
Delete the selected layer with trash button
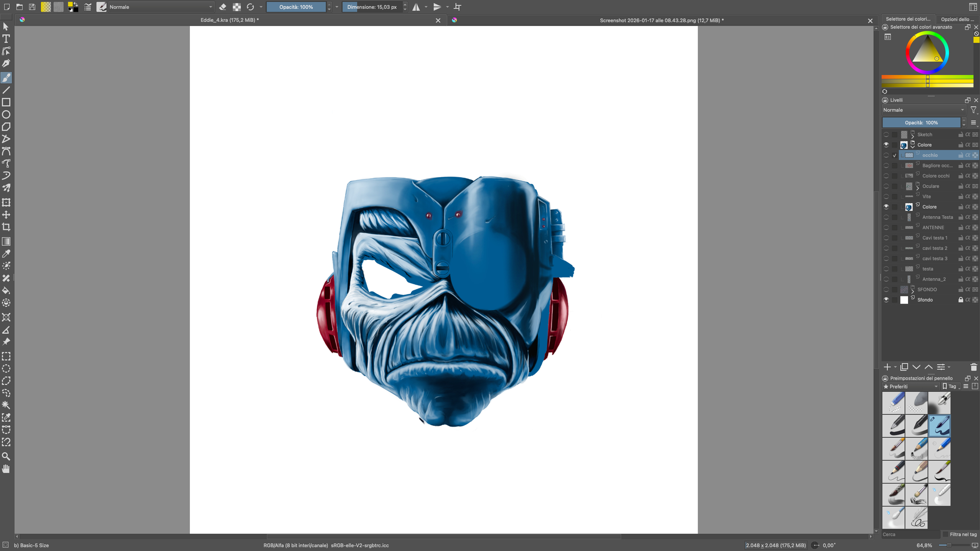tap(973, 367)
